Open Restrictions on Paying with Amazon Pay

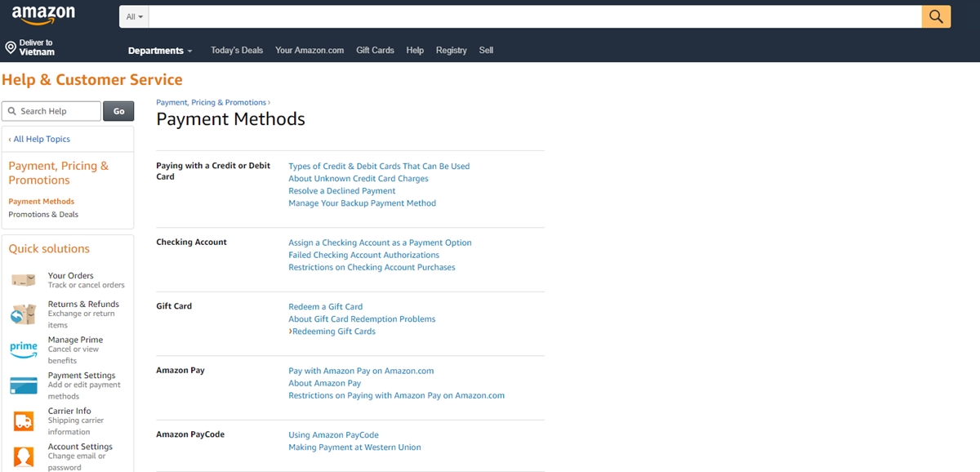pyautogui.click(x=396, y=395)
